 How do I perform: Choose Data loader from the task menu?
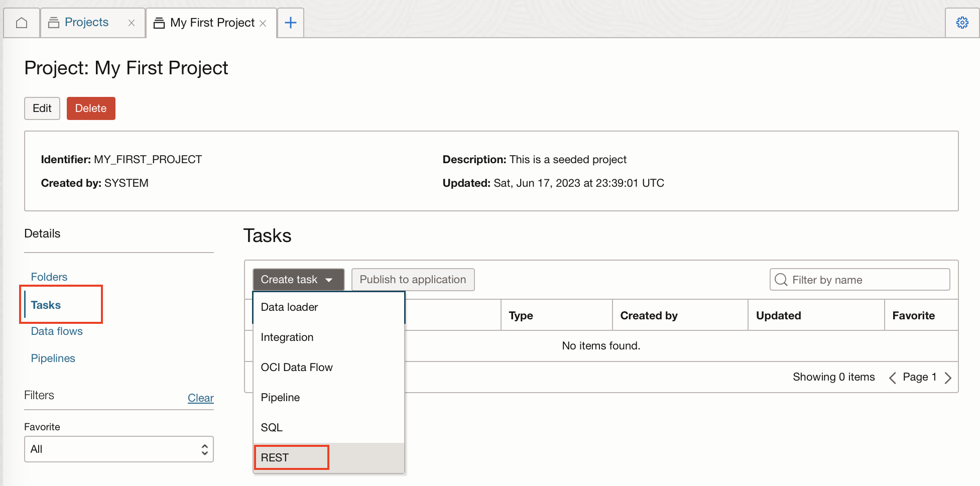pyautogui.click(x=289, y=307)
